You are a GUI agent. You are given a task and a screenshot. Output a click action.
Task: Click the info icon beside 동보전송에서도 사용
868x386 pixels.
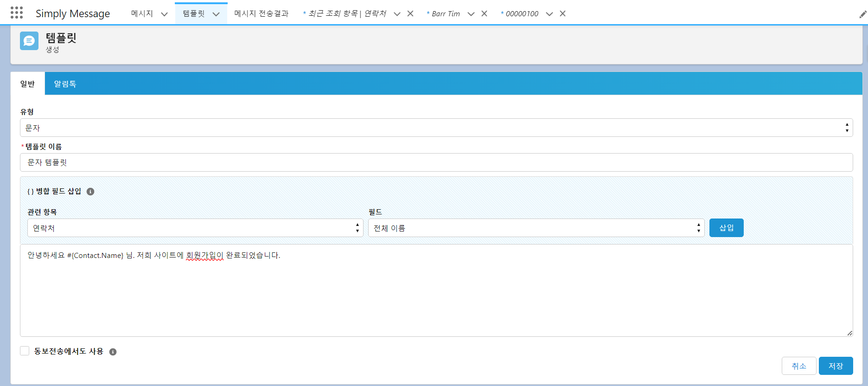click(113, 352)
